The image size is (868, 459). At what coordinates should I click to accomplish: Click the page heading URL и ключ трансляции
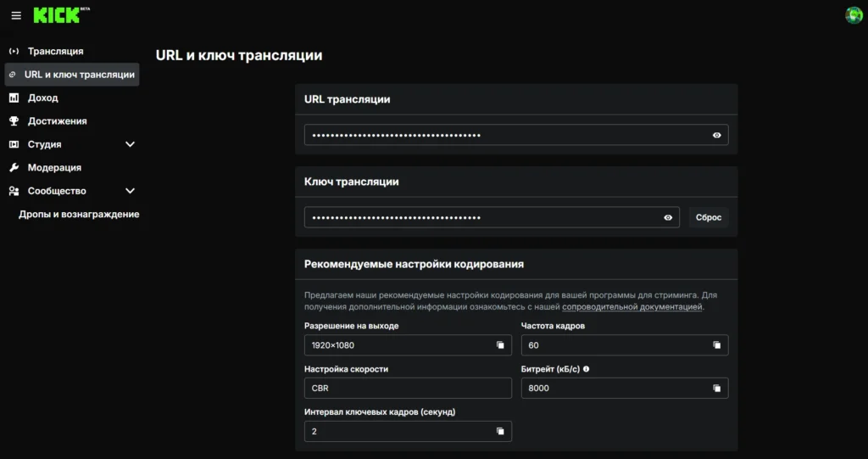tap(238, 55)
